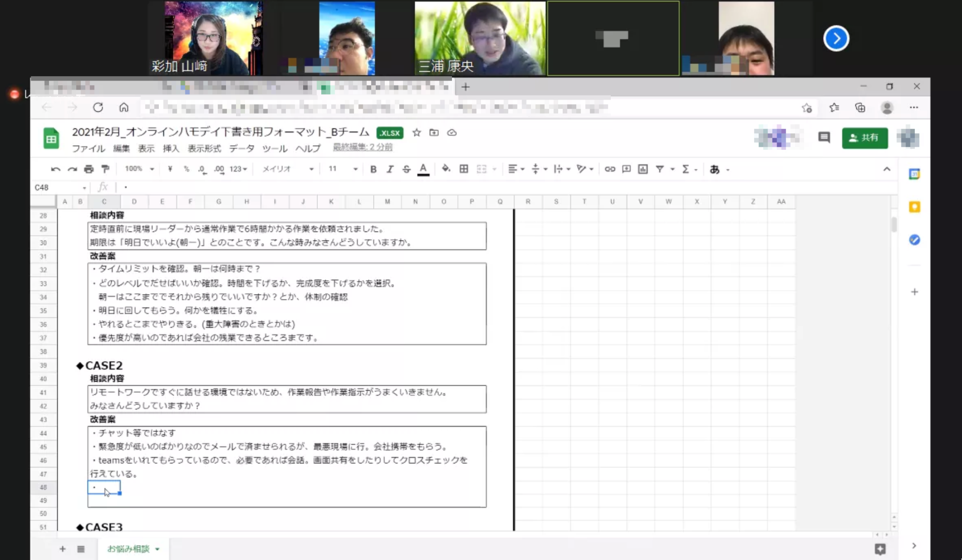The image size is (962, 560).
Task: Open comment history icon
Action: [x=824, y=138]
